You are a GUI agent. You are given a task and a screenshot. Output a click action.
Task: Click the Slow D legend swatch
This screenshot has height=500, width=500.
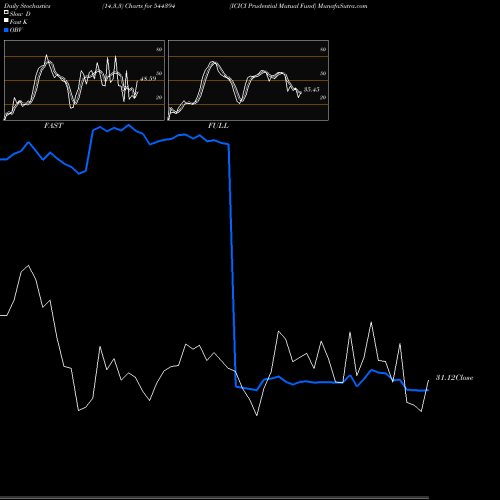coord(6,12)
